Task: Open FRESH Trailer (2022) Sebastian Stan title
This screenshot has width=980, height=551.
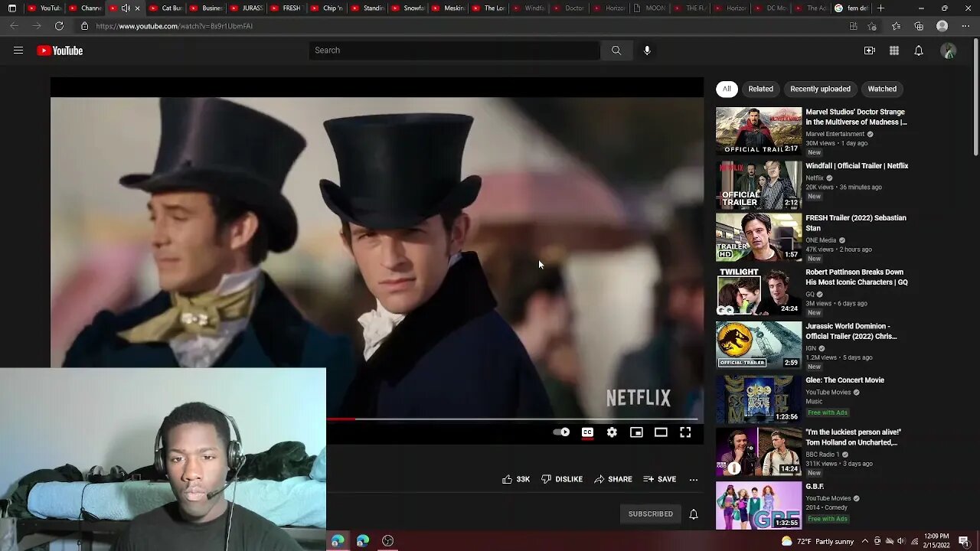Action: [x=856, y=223]
